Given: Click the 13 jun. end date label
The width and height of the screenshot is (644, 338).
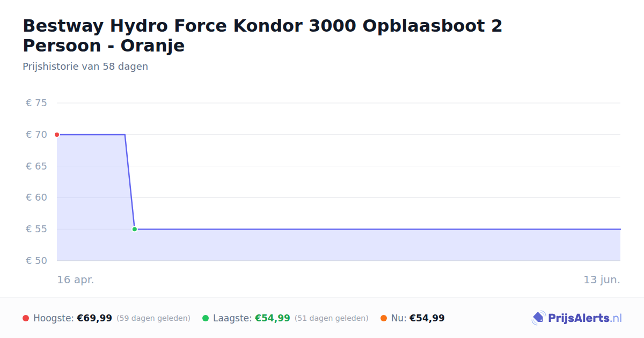Looking at the screenshot, I should 602,280.
